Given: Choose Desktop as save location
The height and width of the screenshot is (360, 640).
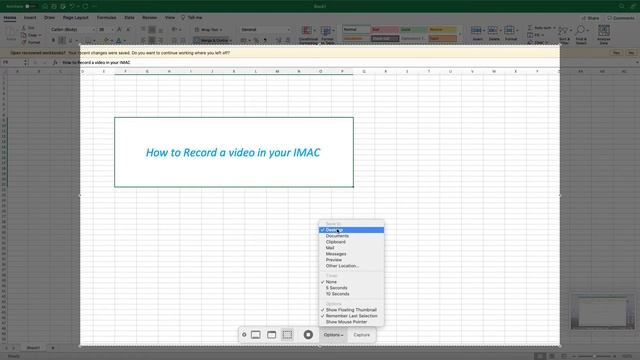Looking at the screenshot, I should pyautogui.click(x=351, y=230).
